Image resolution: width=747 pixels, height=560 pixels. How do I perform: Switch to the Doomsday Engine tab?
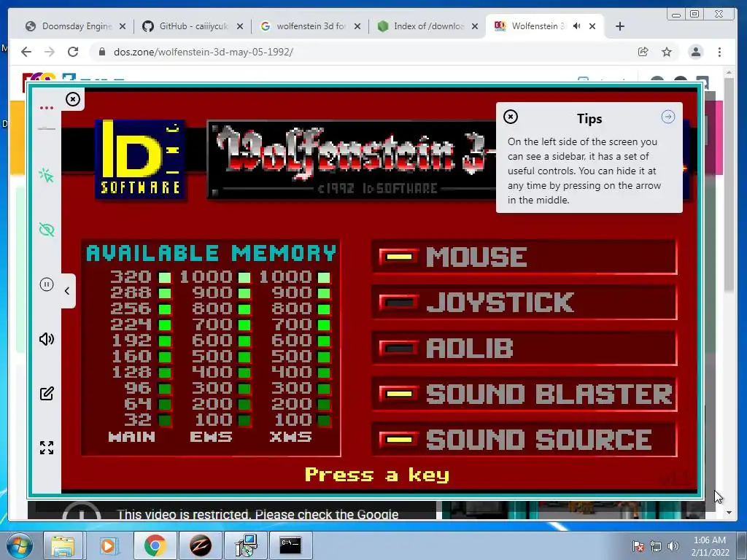[x=76, y=26]
